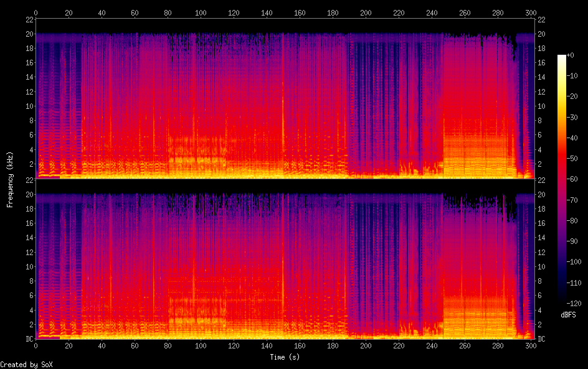Click the "DC" label left of the lower channel
The width and height of the screenshot is (588, 369).
(29, 339)
